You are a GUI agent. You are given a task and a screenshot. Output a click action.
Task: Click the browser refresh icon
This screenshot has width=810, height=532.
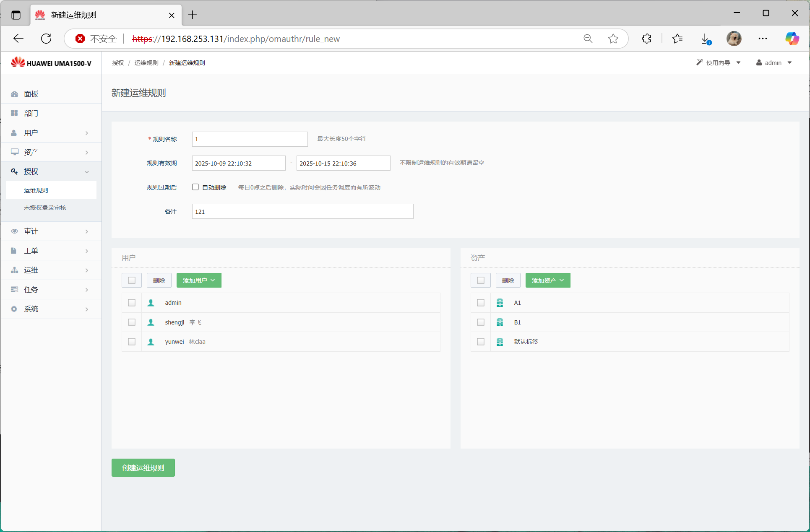point(46,39)
